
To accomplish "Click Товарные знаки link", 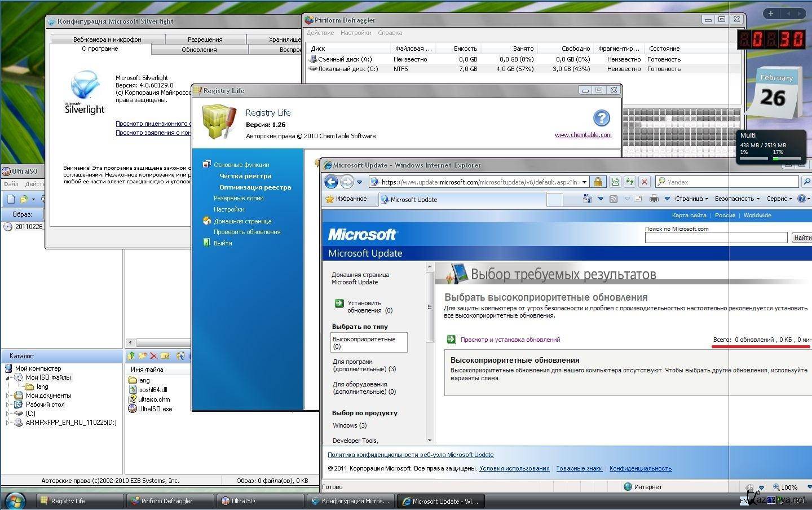I will (579, 468).
